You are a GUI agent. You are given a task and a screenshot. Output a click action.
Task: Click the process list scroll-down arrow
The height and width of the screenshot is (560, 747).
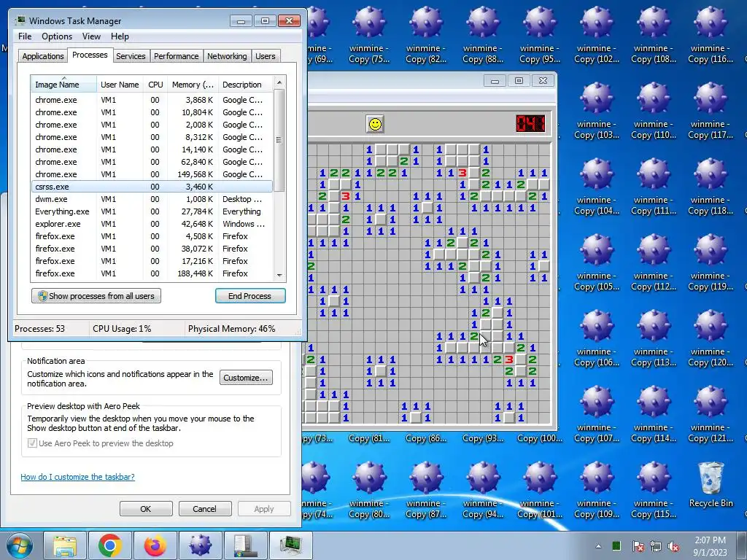point(279,275)
